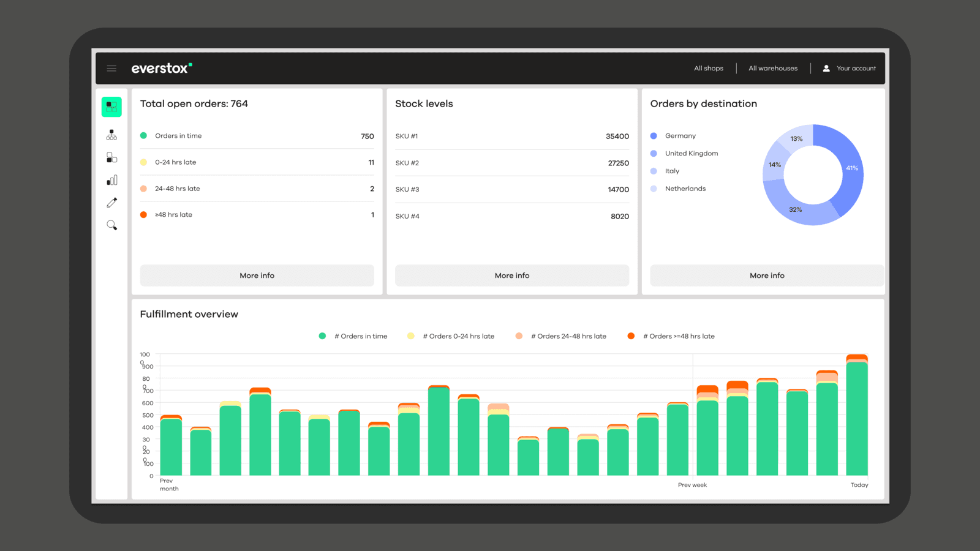The width and height of the screenshot is (980, 551).
Task: Open the 'All shops' selector
Action: point(708,68)
